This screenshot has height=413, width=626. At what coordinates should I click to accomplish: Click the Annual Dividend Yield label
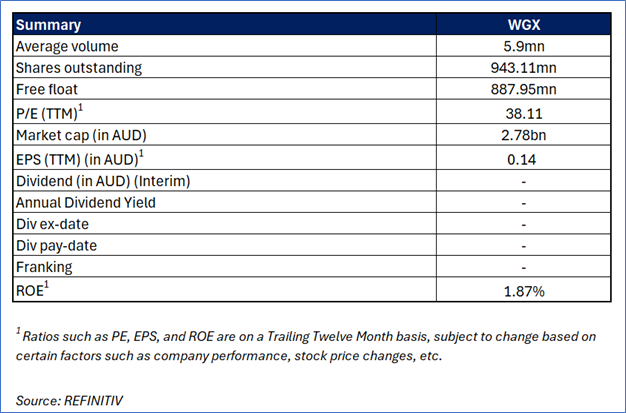pyautogui.click(x=85, y=202)
